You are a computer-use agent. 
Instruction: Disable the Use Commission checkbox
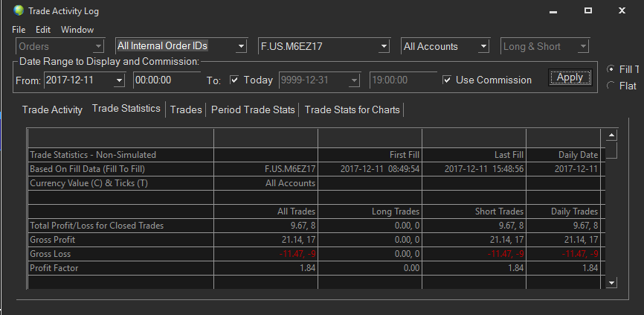tap(447, 80)
